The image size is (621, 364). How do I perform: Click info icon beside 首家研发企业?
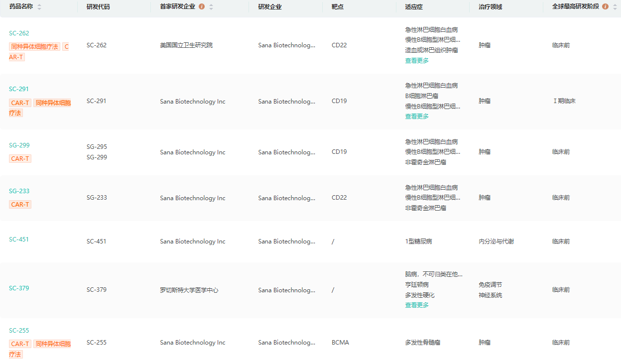(x=202, y=6)
